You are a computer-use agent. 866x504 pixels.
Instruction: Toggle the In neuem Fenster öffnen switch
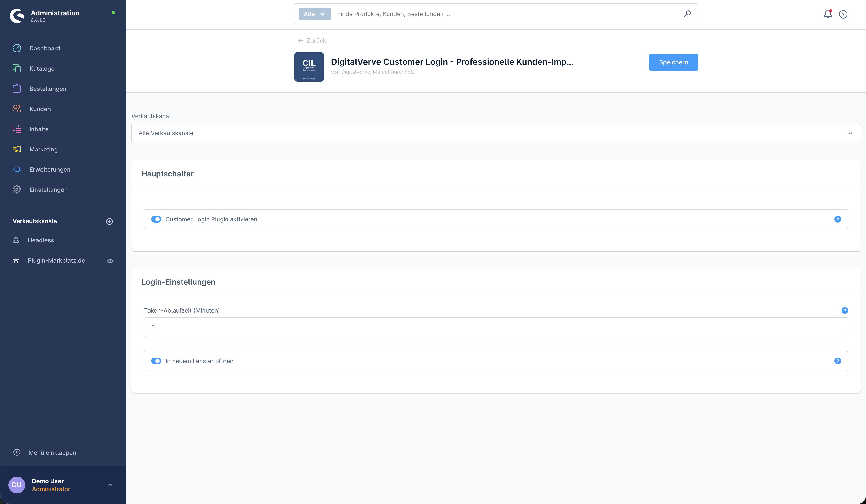pyautogui.click(x=156, y=361)
